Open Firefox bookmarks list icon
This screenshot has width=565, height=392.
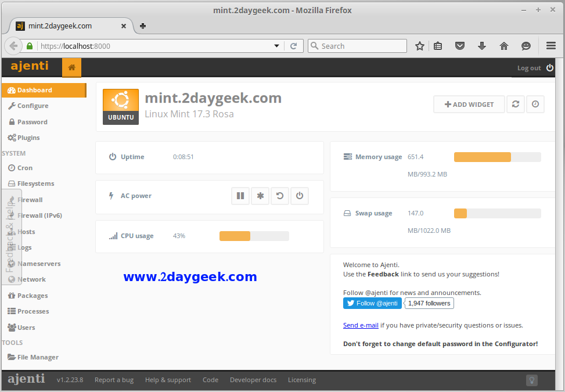(438, 46)
